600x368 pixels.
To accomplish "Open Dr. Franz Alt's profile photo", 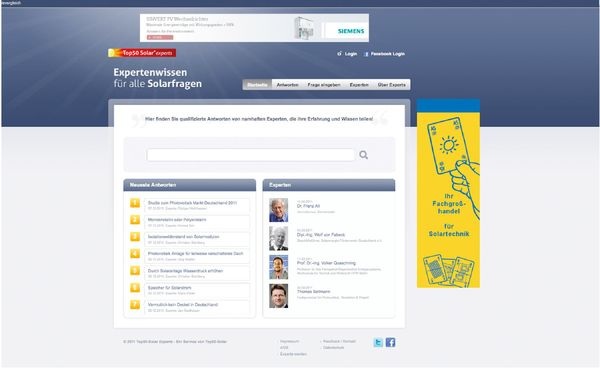I will 279,210.
